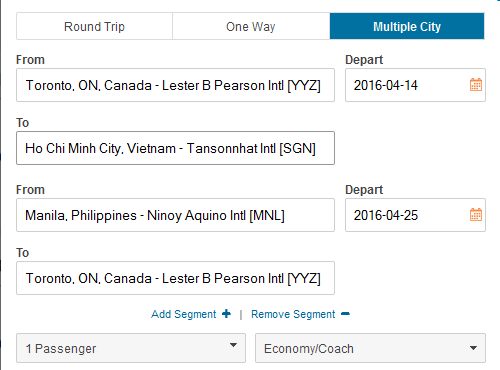Screen dimensions: 500x370
Task: Click the 2016-04-14 depart date field
Action: (x=415, y=85)
